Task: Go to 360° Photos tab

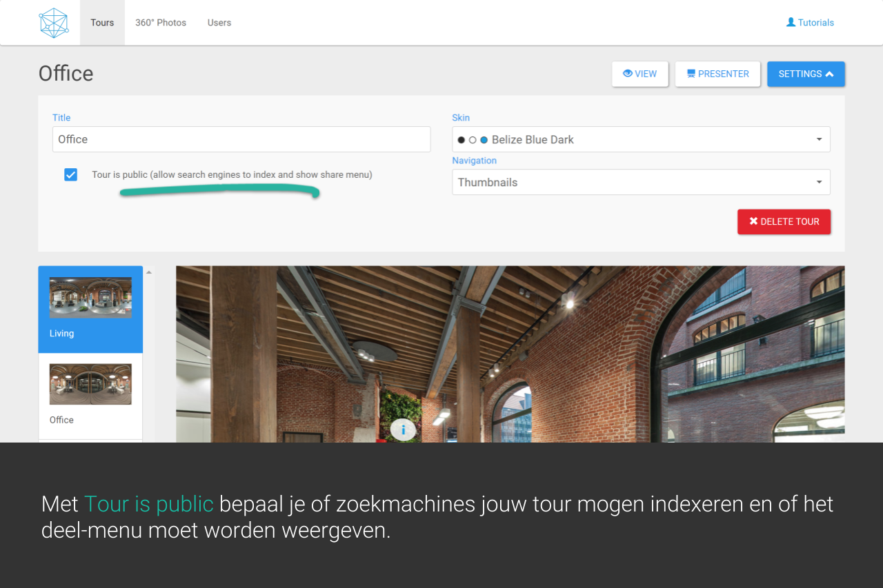Action: coord(161,23)
